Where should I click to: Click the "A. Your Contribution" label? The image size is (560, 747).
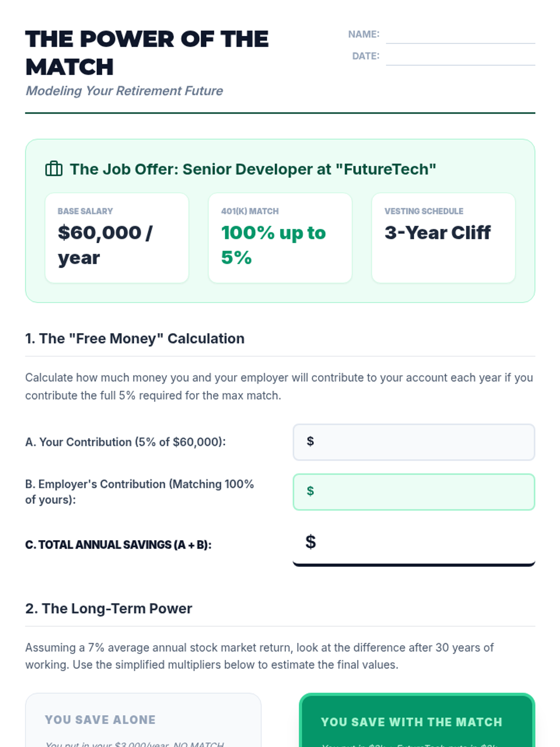click(126, 442)
